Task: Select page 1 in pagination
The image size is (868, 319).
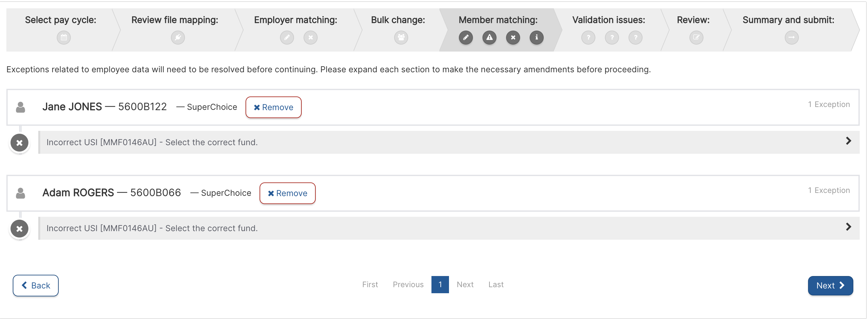Action: [x=440, y=284]
